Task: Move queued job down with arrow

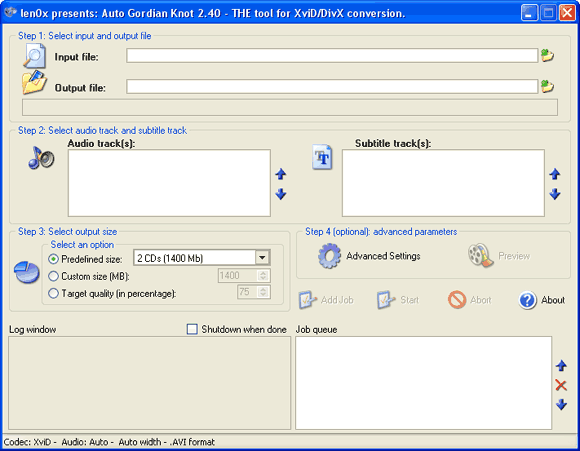Action: coord(561,404)
